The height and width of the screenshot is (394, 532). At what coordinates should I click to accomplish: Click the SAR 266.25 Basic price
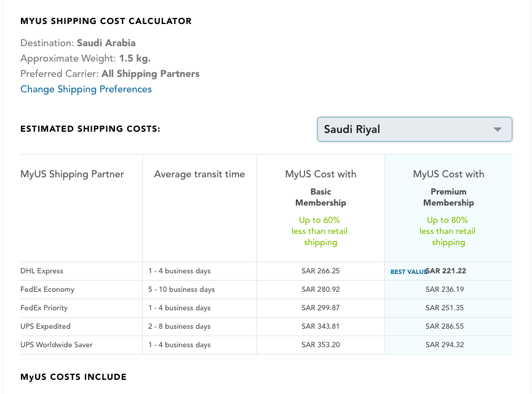(320, 271)
